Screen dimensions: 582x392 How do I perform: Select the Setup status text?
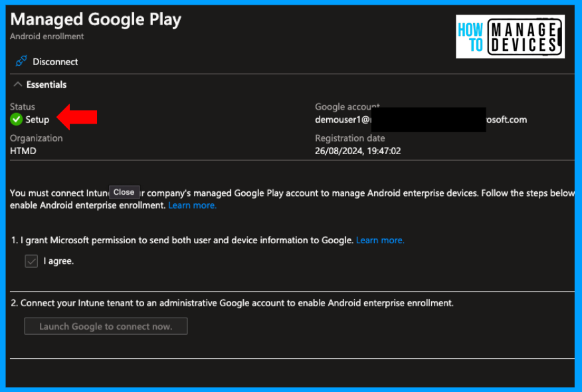pos(37,120)
